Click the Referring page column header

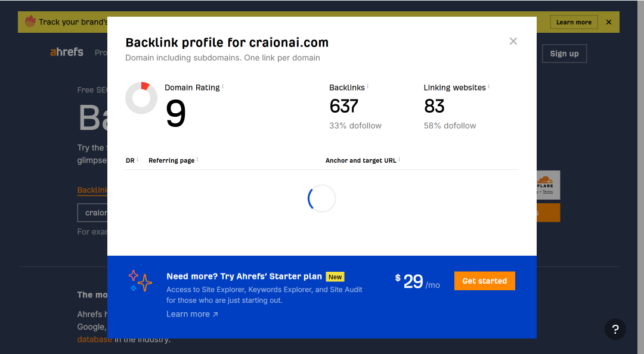coord(172,160)
